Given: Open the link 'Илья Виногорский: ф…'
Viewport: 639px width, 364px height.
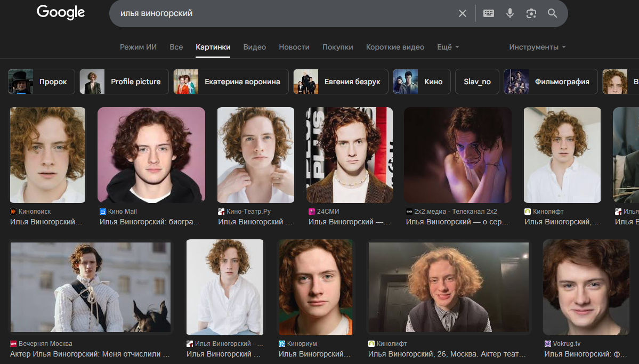Looking at the screenshot, I should [586, 354].
